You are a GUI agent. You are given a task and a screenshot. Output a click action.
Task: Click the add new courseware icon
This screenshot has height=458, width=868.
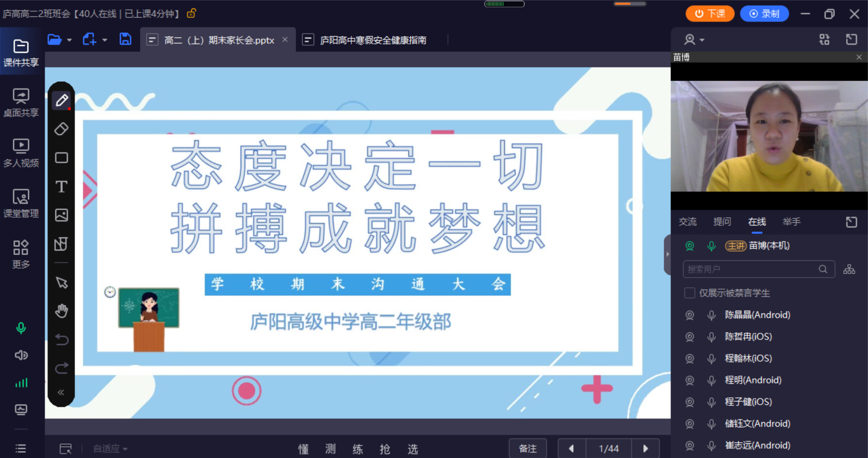pos(89,39)
